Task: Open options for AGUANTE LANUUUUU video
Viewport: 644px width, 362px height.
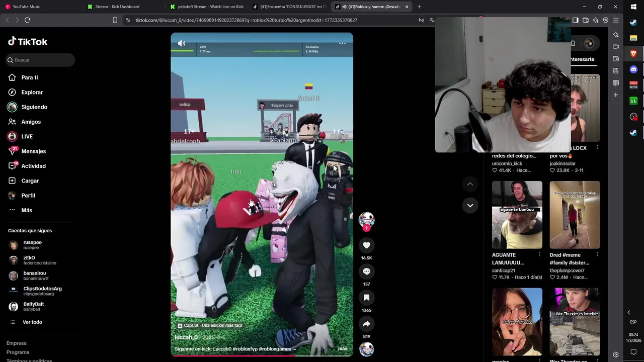Action: pos(539,255)
